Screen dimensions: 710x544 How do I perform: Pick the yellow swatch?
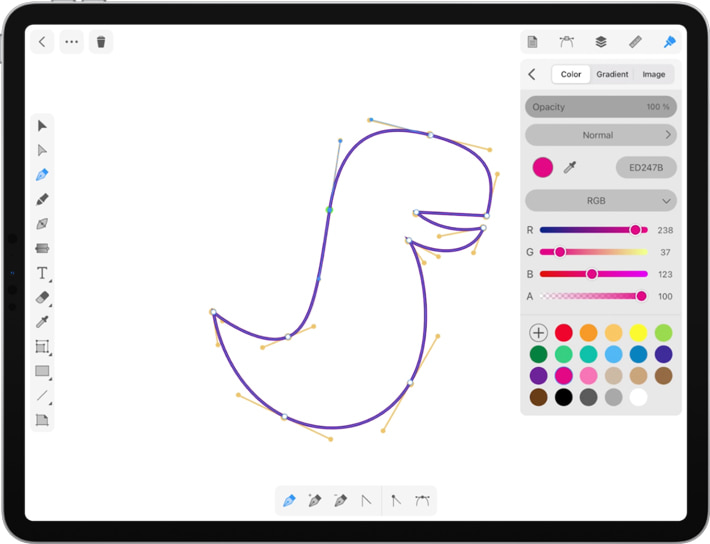pos(638,333)
